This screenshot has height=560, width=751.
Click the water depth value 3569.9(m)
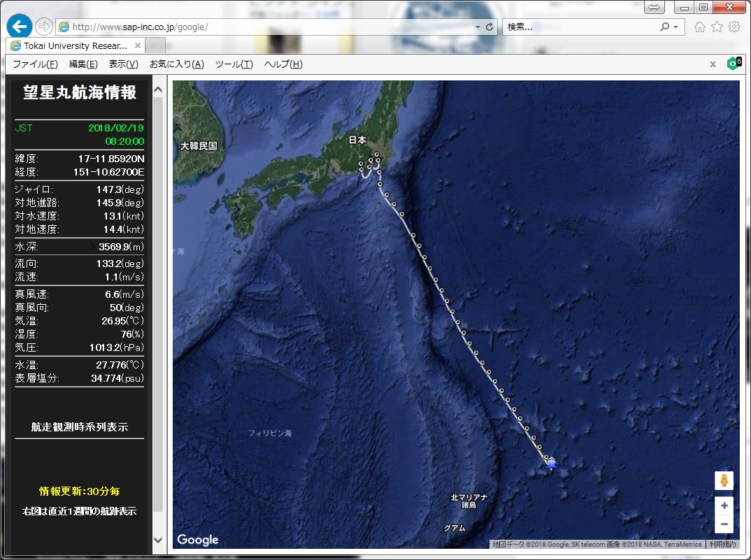tap(121, 247)
